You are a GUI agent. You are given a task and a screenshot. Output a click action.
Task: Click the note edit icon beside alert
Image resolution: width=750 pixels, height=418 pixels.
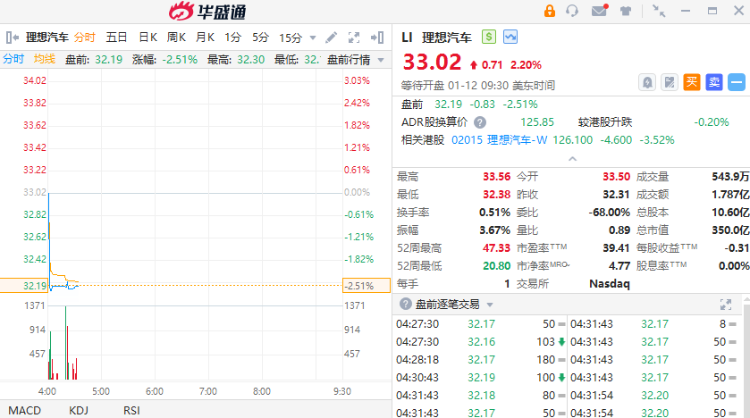pyautogui.click(x=669, y=82)
